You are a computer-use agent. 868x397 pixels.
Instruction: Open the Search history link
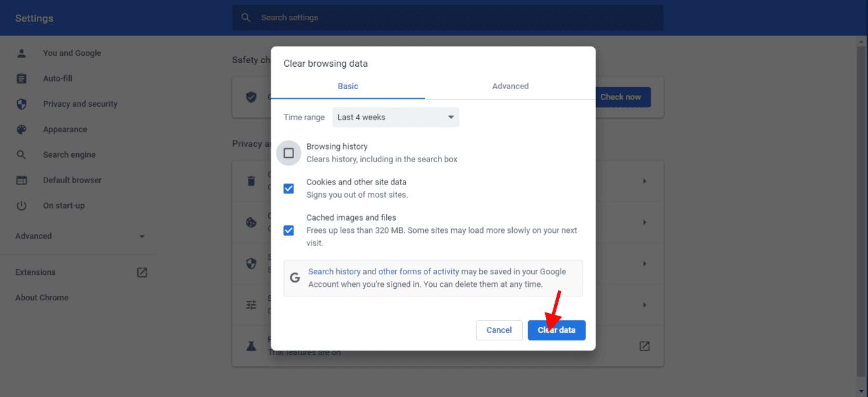334,272
